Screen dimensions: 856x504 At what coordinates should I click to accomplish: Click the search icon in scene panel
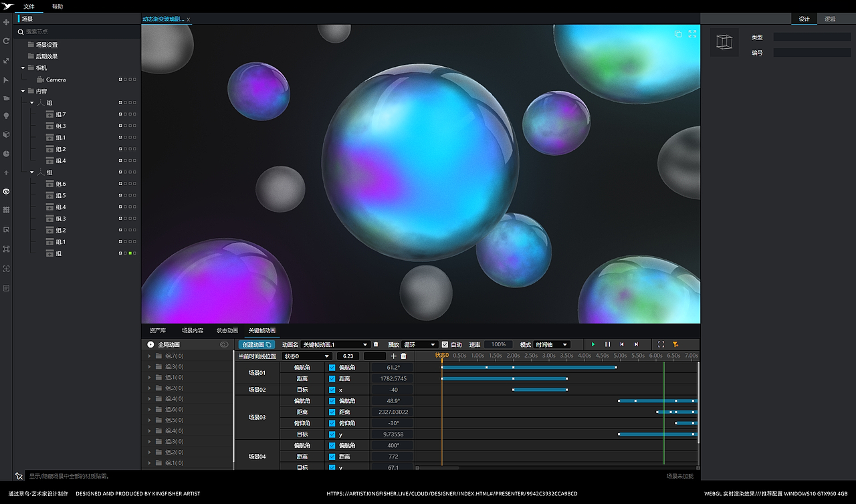tap(21, 31)
